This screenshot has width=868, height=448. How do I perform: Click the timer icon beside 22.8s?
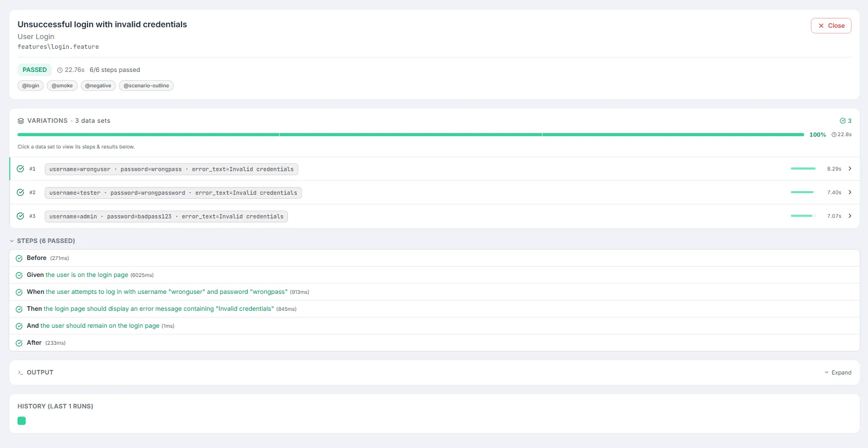pyautogui.click(x=834, y=135)
